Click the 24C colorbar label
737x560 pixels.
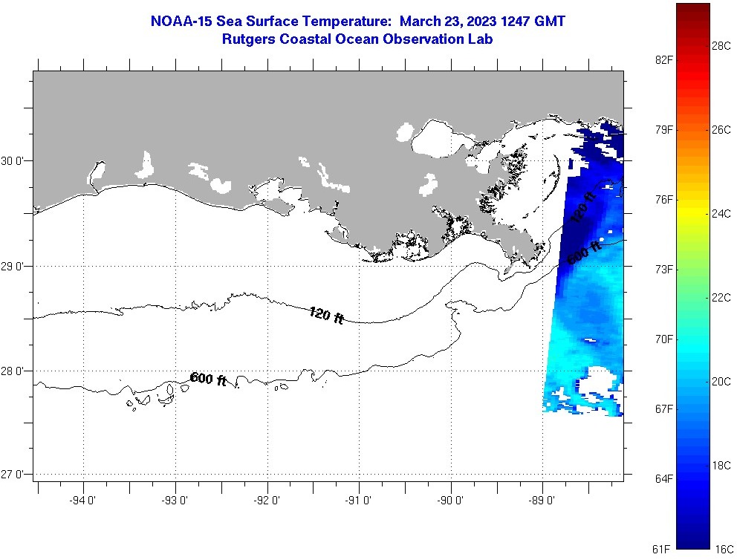[721, 214]
